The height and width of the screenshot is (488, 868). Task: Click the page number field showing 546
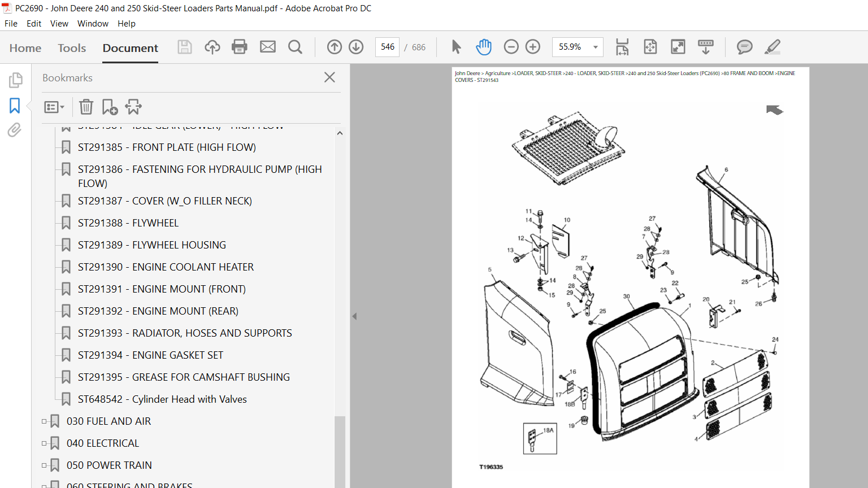[388, 47]
